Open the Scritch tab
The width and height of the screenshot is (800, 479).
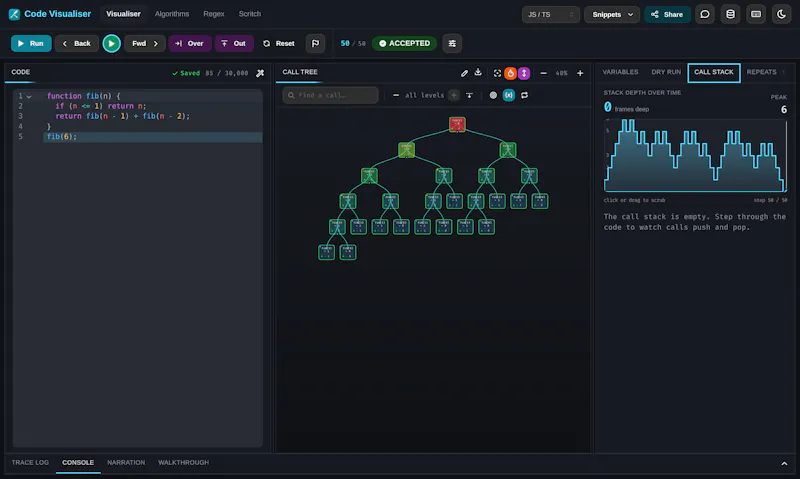249,14
